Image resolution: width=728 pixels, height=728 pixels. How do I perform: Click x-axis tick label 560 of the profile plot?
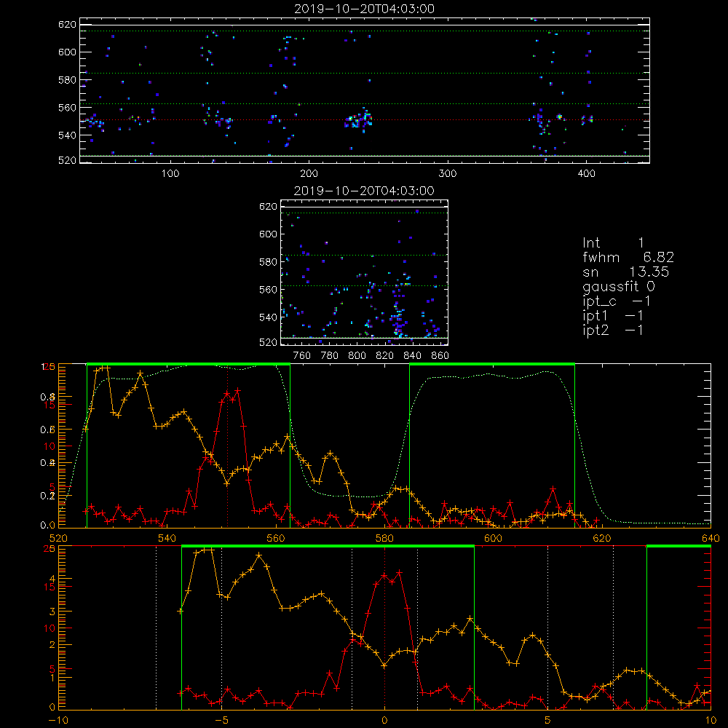[x=276, y=539]
